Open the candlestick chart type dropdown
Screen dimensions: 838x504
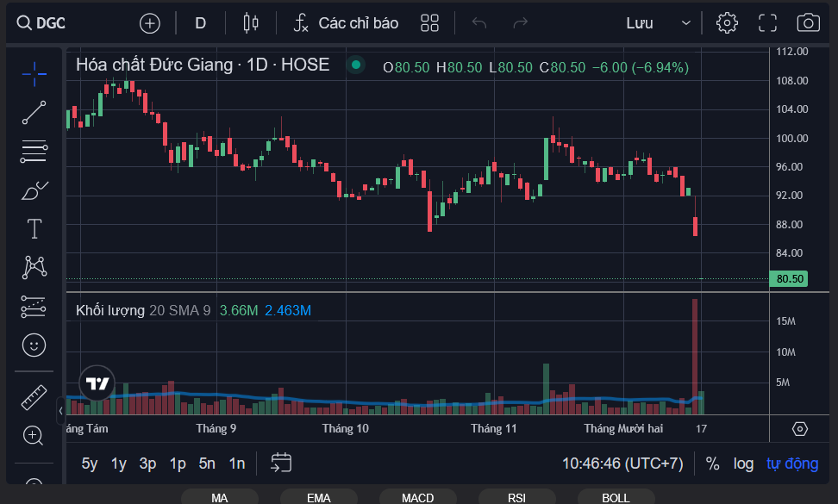pyautogui.click(x=251, y=23)
